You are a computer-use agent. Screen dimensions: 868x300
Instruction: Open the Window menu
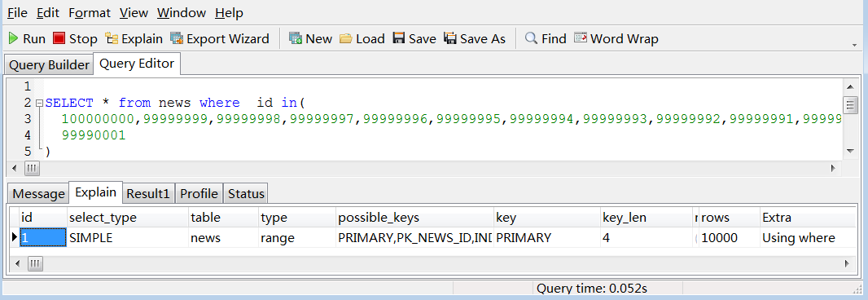coord(182,13)
